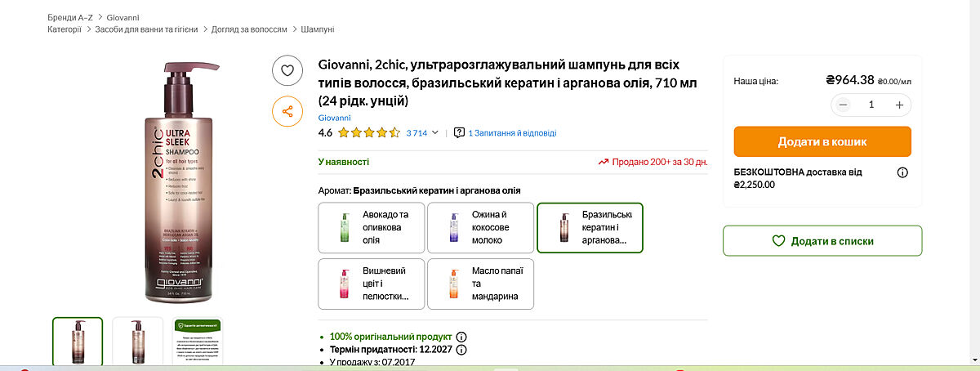Click info icon next to expiry date
Image resolution: width=980 pixels, height=371 pixels.
pos(461,350)
